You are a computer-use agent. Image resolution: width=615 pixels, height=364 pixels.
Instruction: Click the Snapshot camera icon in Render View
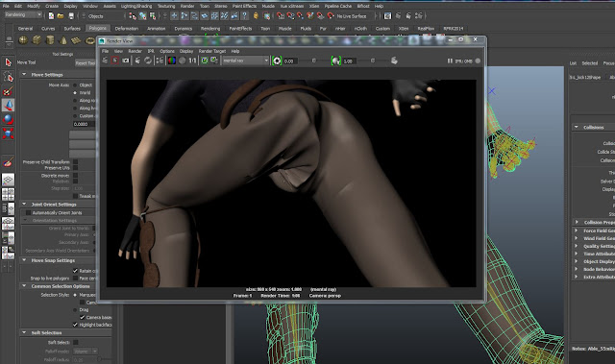coord(126,61)
